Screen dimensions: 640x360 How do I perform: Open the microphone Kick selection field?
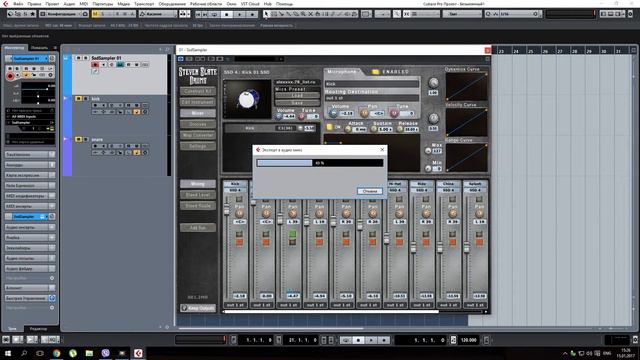click(372, 84)
